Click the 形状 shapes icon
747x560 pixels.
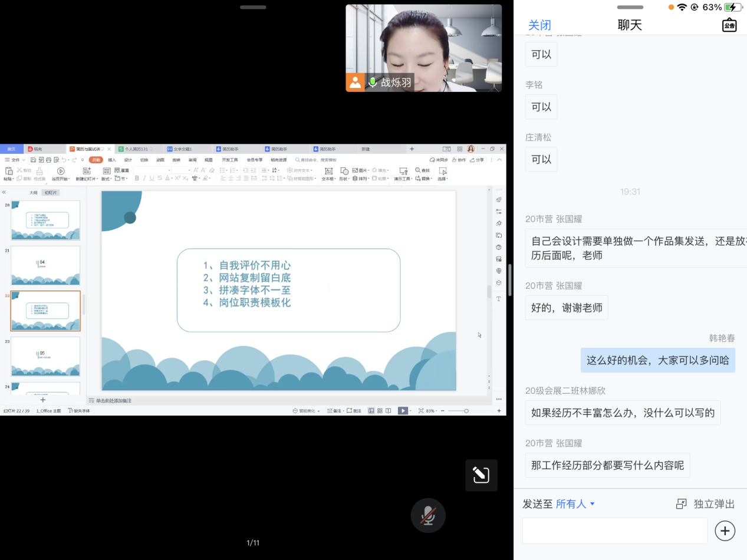(x=344, y=171)
